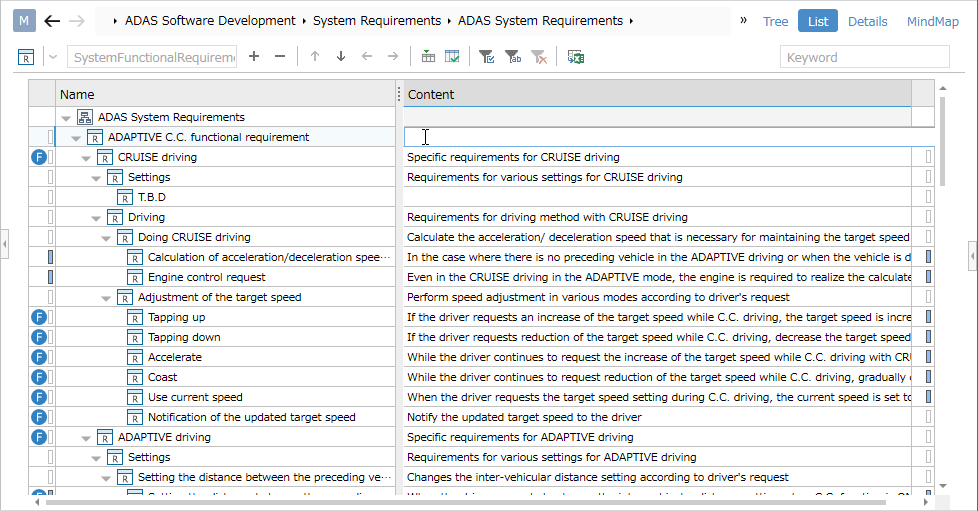Expand breadcrumb arrow after ADAS System Requirements

tap(631, 21)
